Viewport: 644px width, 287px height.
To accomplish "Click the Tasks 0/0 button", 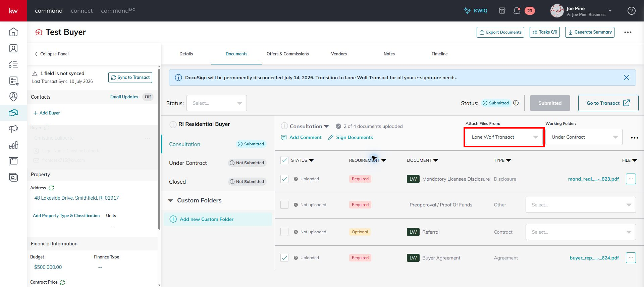I will coord(545,32).
